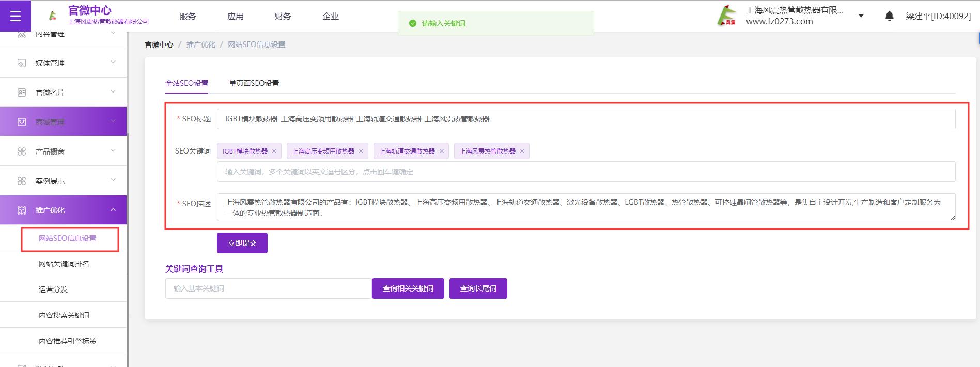Image resolution: width=980 pixels, height=367 pixels.
Task: Click the 关键词查询工具 heading
Action: (194, 269)
